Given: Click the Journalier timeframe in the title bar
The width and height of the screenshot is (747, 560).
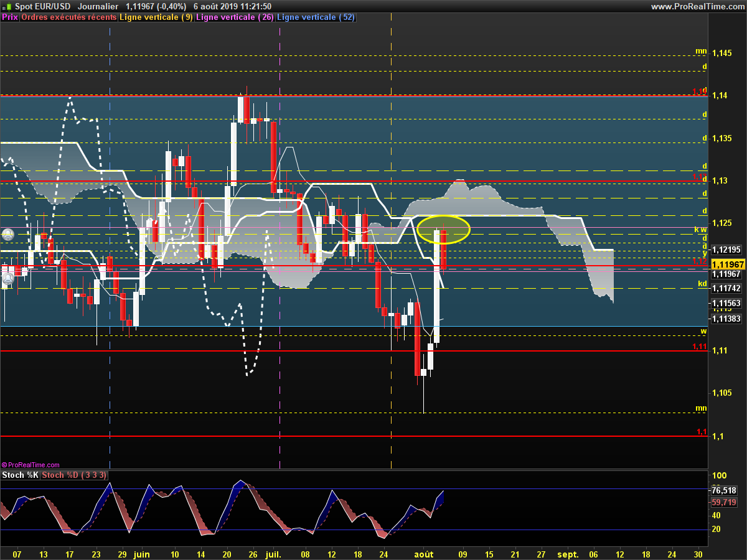Looking at the screenshot, I should tap(98, 6).
